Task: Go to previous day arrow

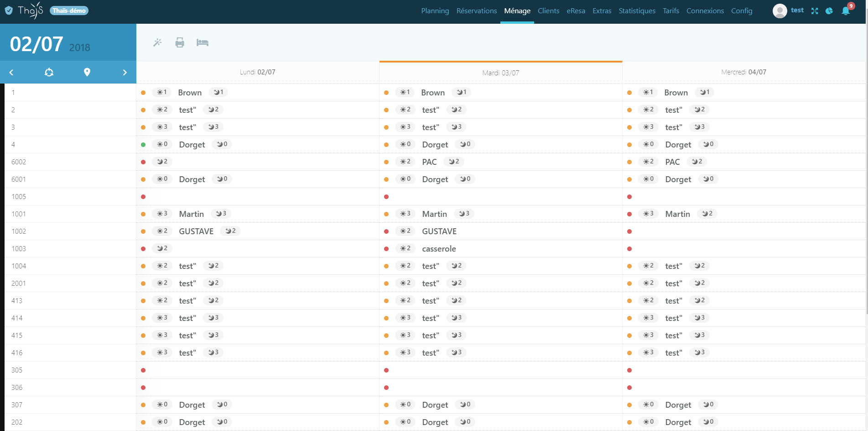Action: [x=11, y=72]
